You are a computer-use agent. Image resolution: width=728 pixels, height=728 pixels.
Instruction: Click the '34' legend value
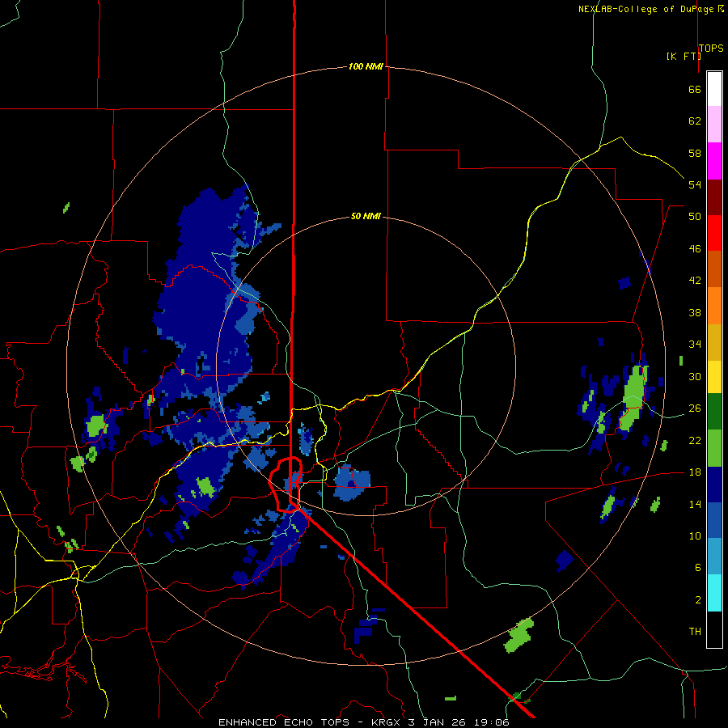[695, 344]
